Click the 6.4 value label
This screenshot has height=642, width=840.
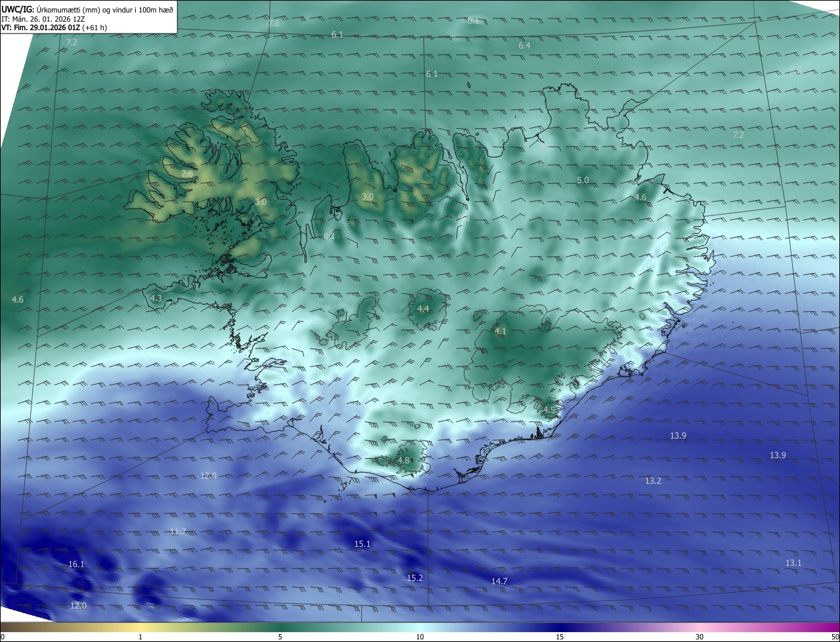(x=524, y=46)
